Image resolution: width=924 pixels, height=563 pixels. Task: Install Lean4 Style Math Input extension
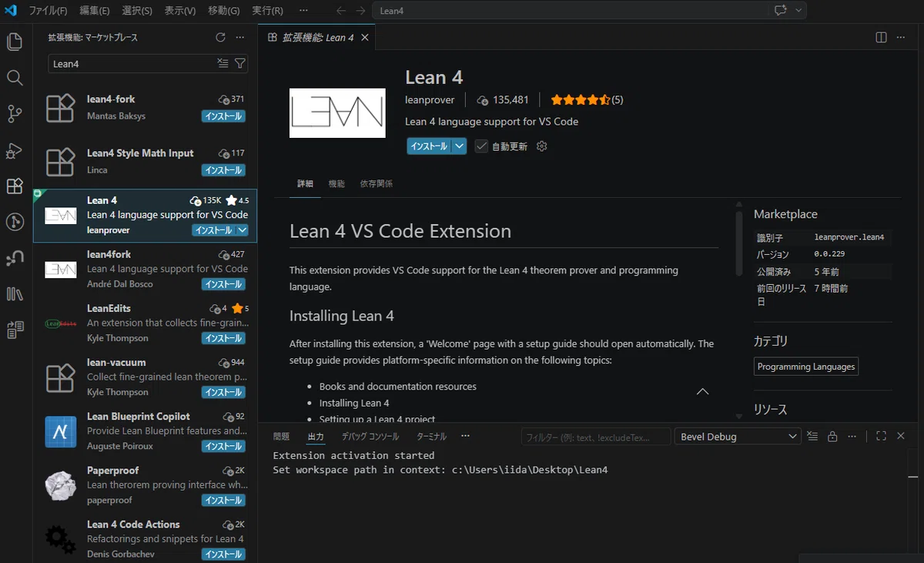(x=223, y=170)
